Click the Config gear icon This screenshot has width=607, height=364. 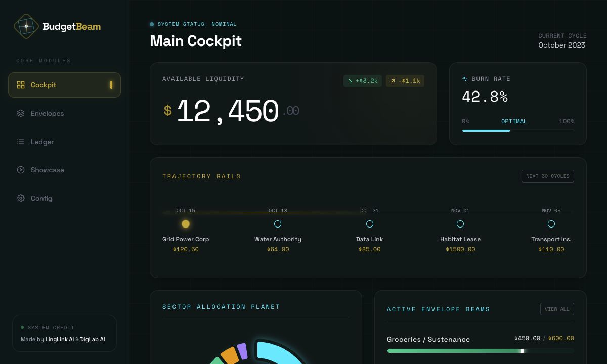point(21,198)
